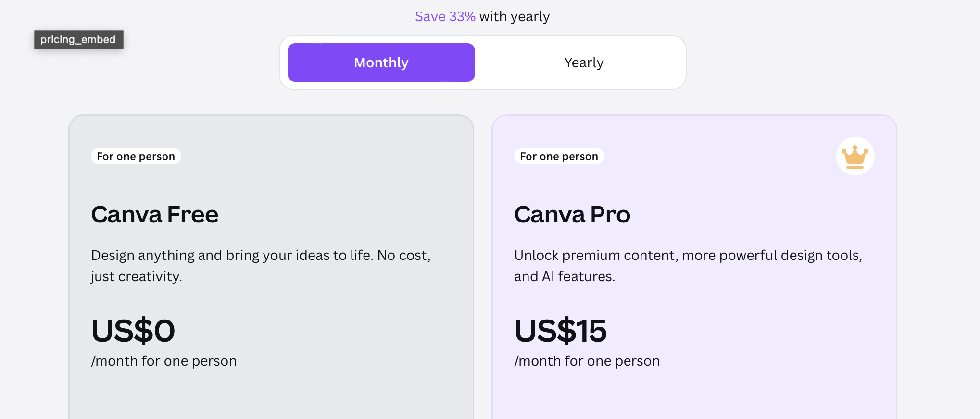980x419 pixels.
Task: Click the US$15 price
Action: [x=560, y=331]
